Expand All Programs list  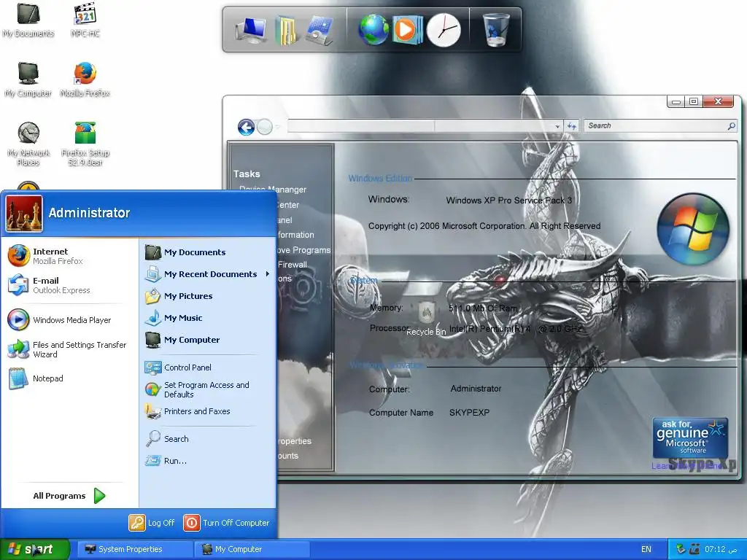click(69, 496)
